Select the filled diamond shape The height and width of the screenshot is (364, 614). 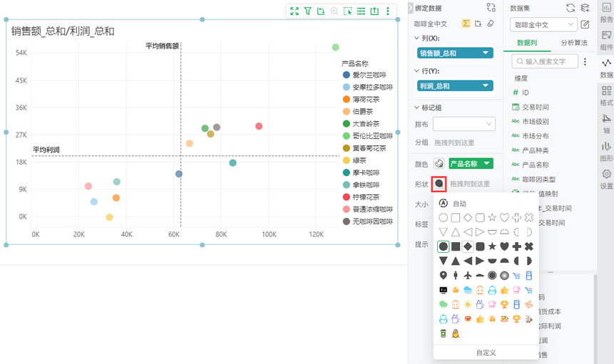[x=468, y=246]
